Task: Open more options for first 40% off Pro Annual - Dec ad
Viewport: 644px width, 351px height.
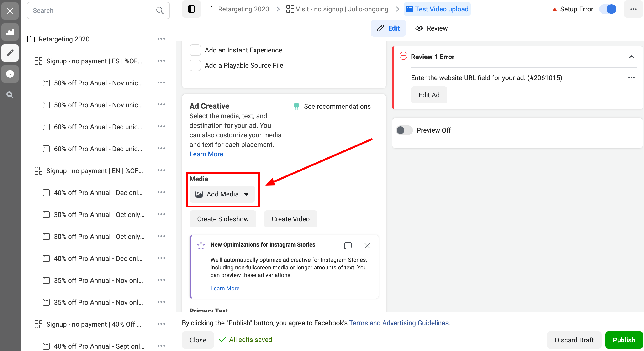Action: [161, 192]
